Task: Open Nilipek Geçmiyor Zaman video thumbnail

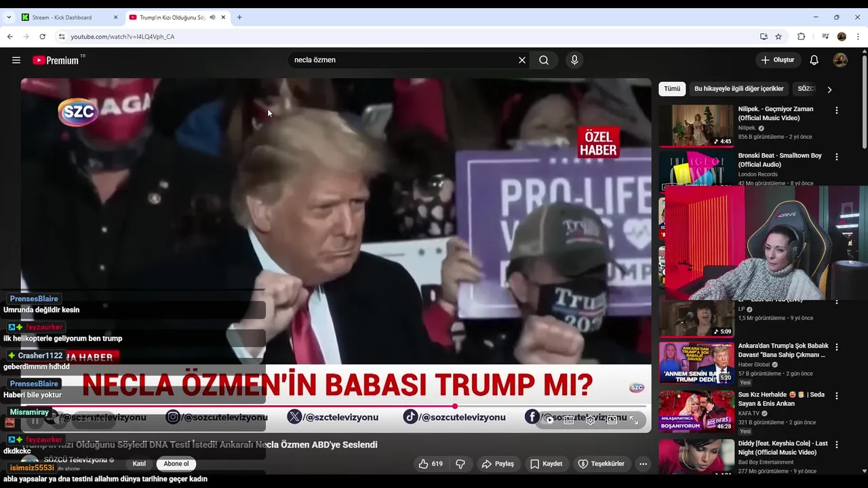Action: [x=696, y=125]
